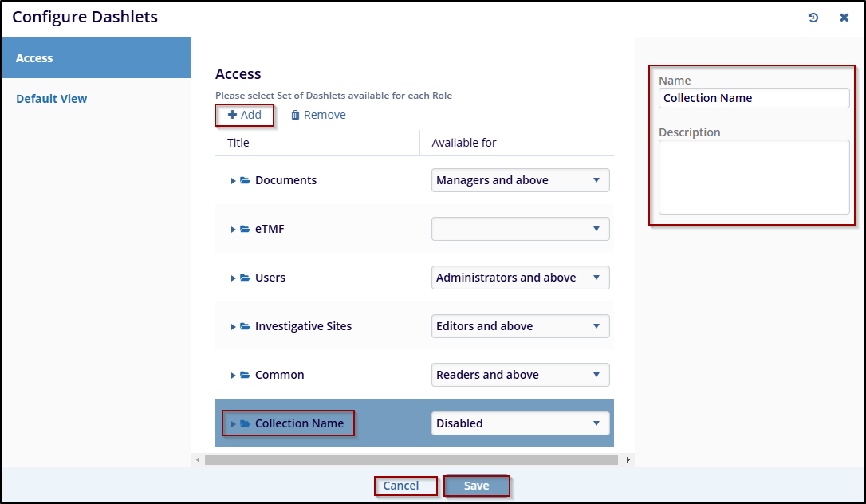Click the reset history icon in header
866x504 pixels.
tap(813, 18)
